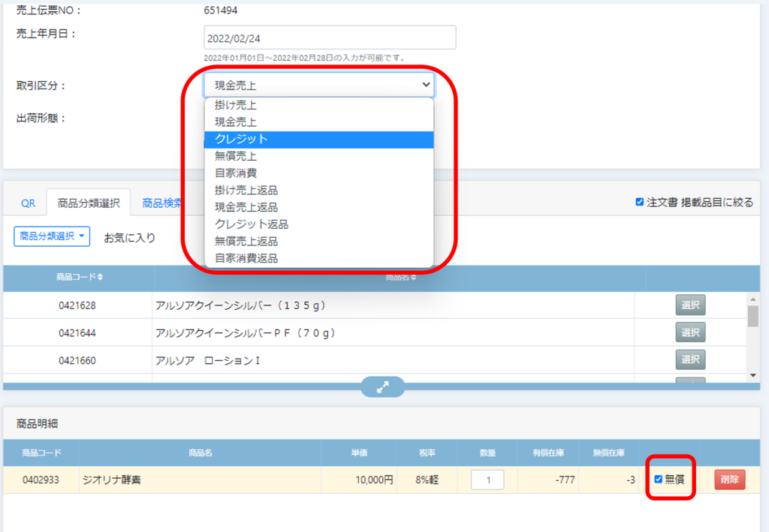Open the 商品分類選択 tab
Screen dimensions: 769x532
point(89,203)
